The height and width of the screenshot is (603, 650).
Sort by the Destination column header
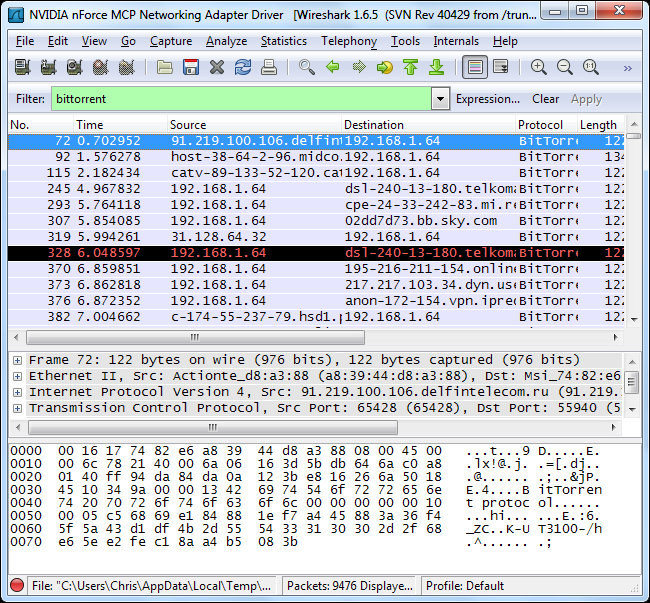point(428,125)
